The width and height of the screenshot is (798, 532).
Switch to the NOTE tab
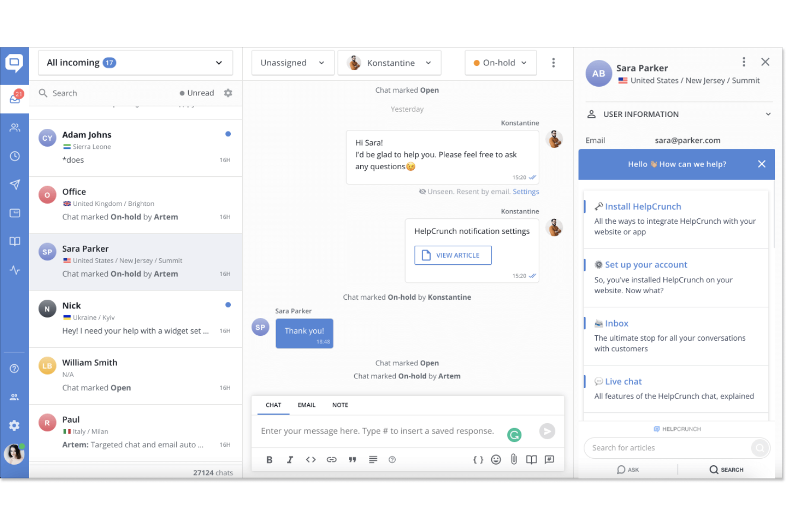[340, 405]
